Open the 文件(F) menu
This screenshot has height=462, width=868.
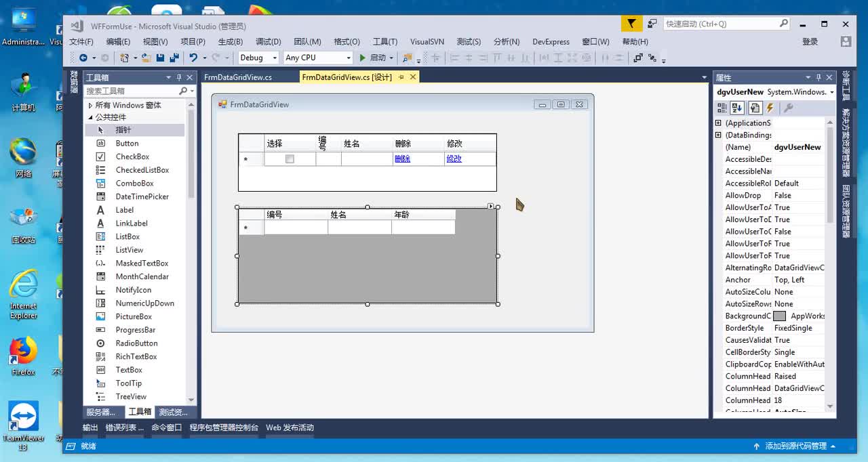click(81, 42)
